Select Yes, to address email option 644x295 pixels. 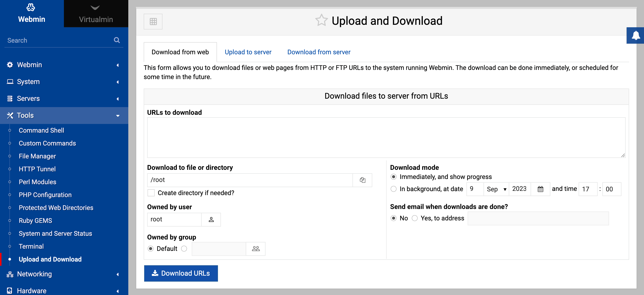pyautogui.click(x=415, y=218)
